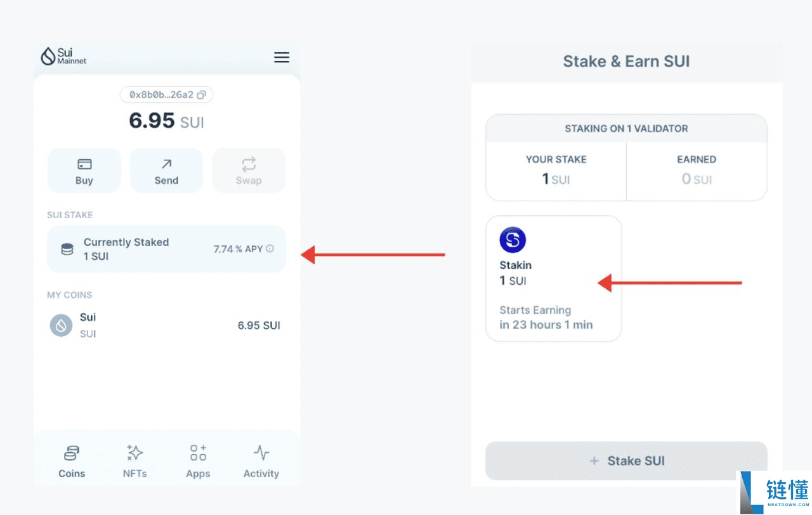Open the hamburger menu
Screen dimensions: 812x515
(282, 58)
